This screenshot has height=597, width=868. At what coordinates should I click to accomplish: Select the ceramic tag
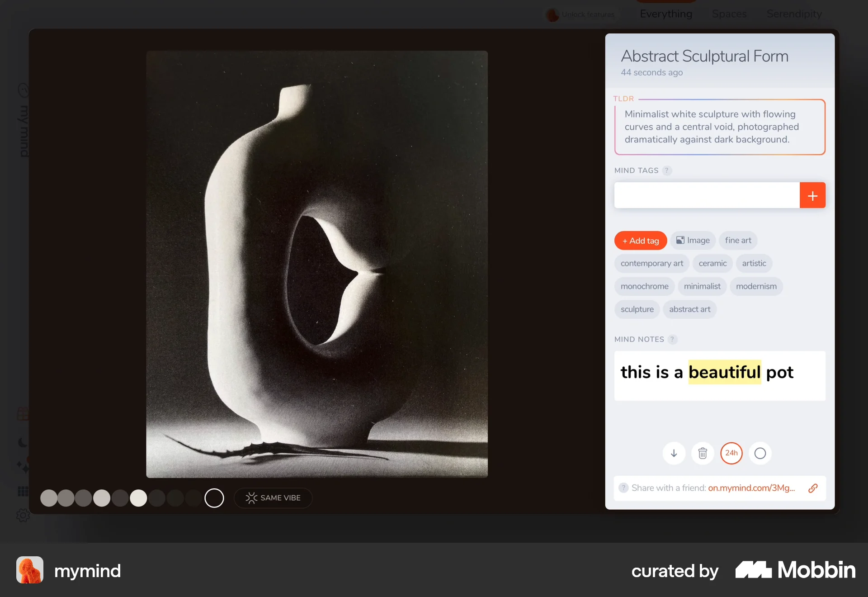point(712,263)
